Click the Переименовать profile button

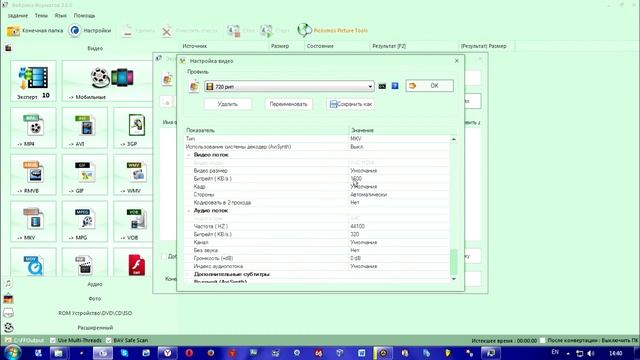tap(288, 104)
